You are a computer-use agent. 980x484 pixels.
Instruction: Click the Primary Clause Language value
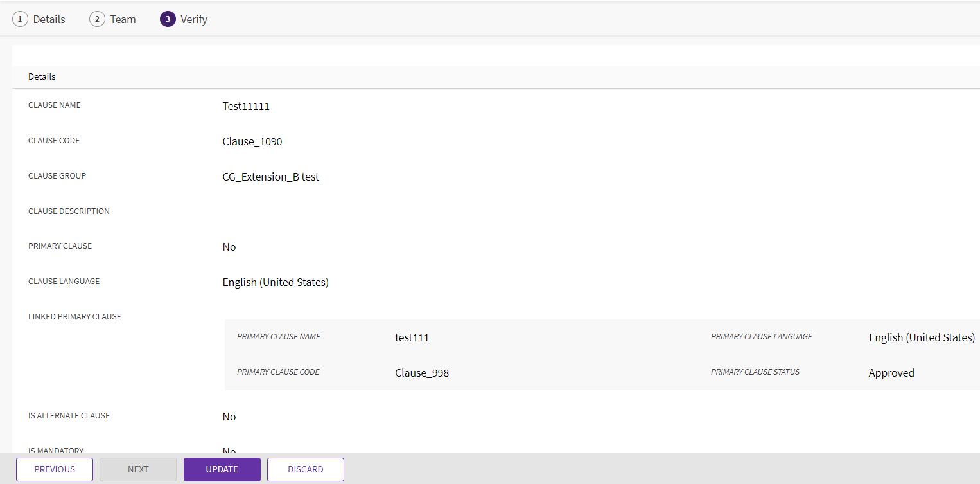point(921,338)
